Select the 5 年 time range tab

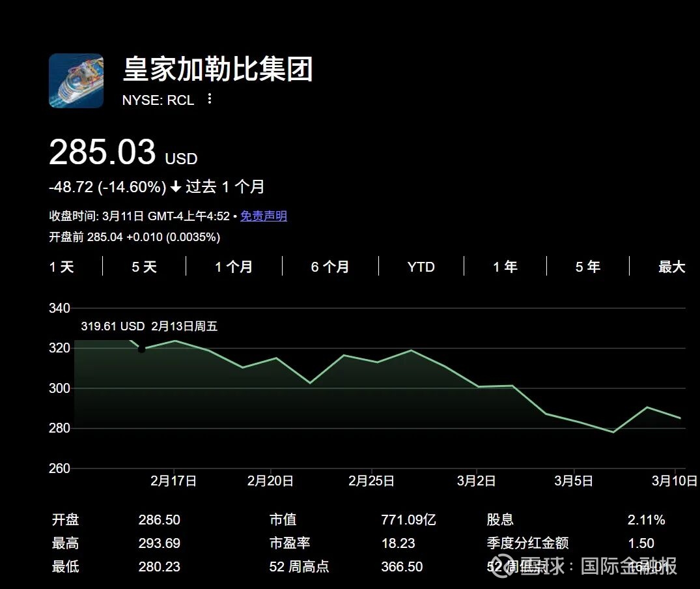[x=587, y=267]
